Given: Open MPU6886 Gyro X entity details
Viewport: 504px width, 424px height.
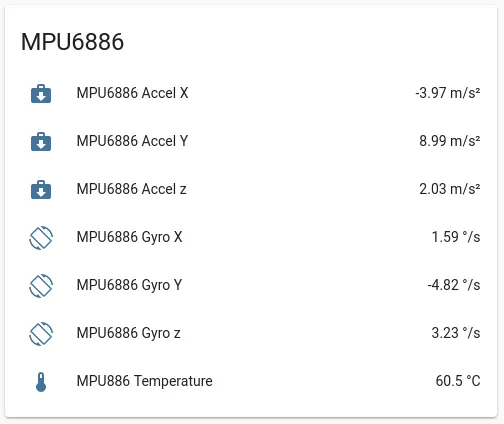Looking at the screenshot, I should 129,237.
